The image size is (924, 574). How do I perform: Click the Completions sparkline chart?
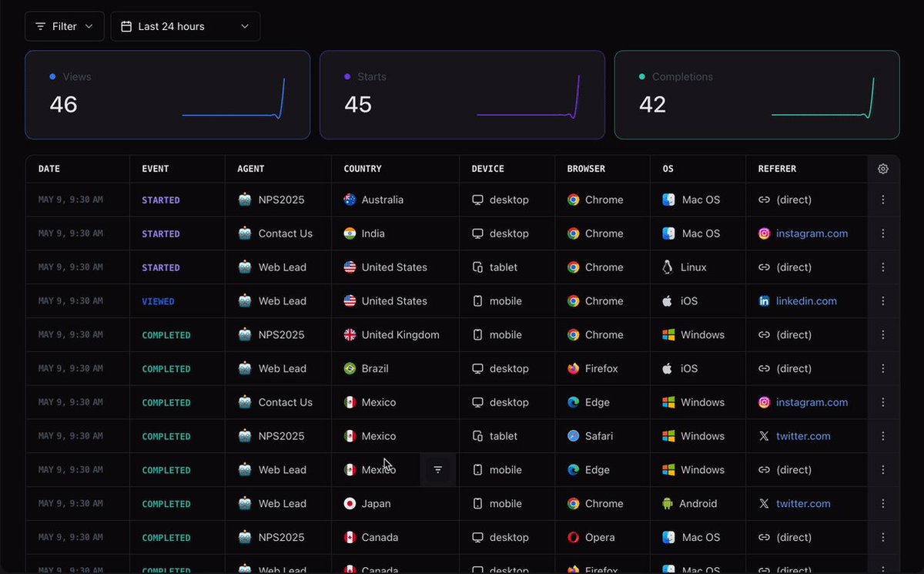pos(823,98)
